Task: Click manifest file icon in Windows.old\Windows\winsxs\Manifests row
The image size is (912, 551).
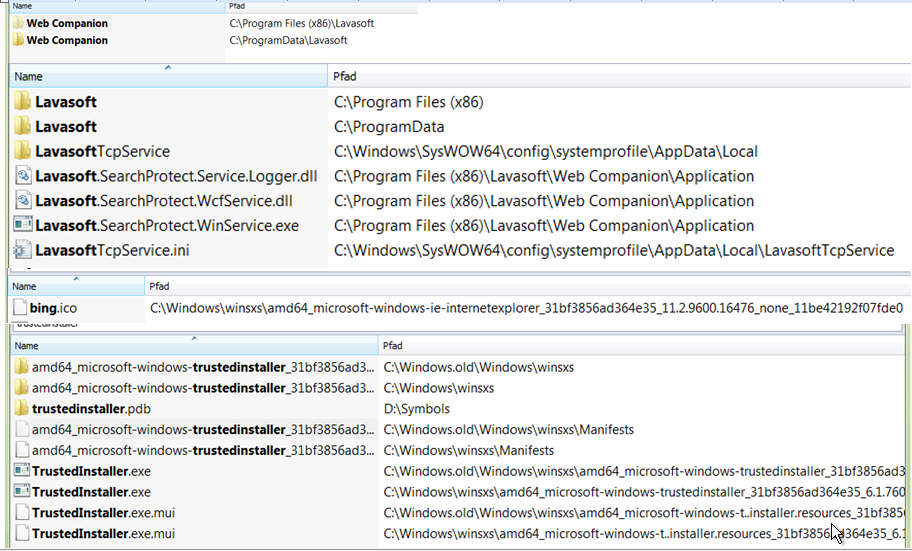Action: pyautogui.click(x=22, y=429)
